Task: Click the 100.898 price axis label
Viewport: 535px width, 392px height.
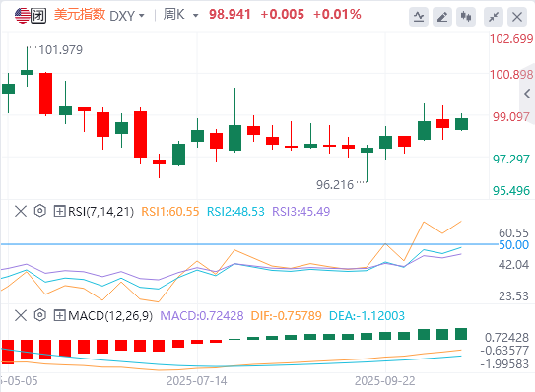Action: 511,75
